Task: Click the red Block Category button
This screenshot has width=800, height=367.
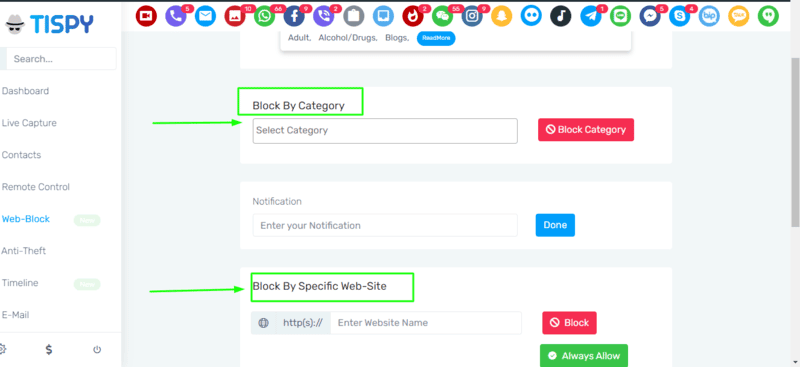Action: [586, 130]
